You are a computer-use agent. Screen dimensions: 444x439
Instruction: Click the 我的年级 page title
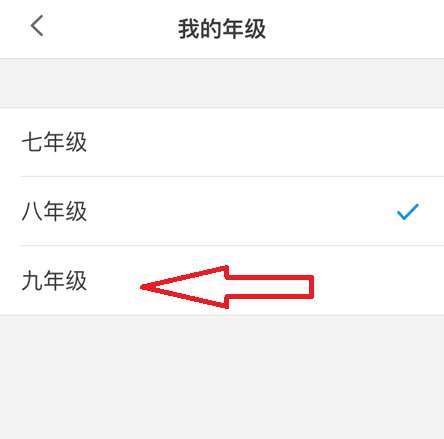point(222,29)
